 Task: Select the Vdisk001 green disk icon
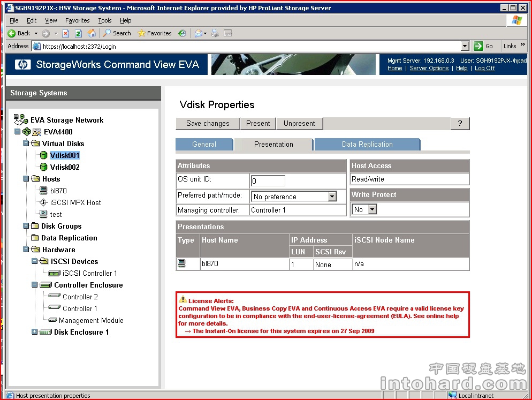(x=43, y=155)
